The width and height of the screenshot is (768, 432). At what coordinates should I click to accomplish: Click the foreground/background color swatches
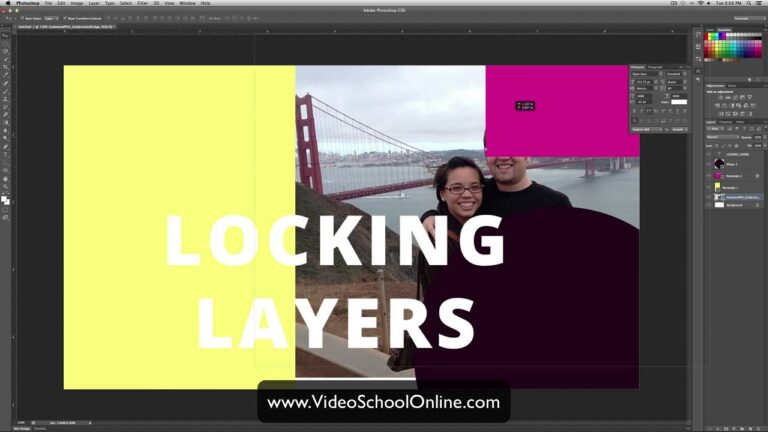pyautogui.click(x=5, y=200)
